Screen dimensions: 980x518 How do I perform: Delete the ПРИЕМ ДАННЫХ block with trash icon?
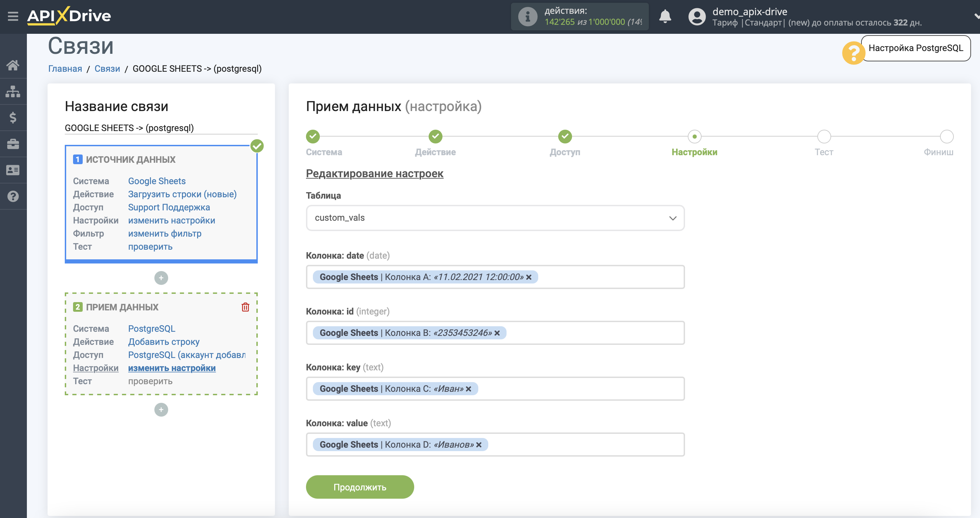[245, 307]
